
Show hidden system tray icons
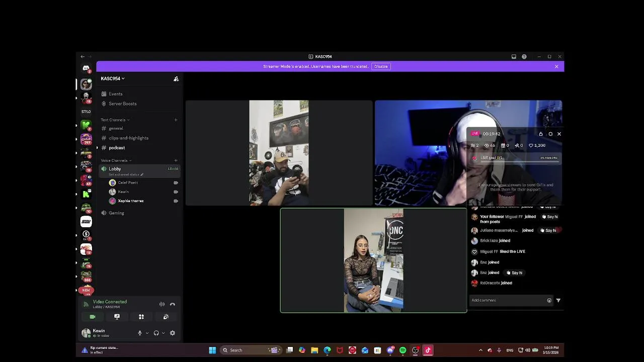tap(480, 350)
